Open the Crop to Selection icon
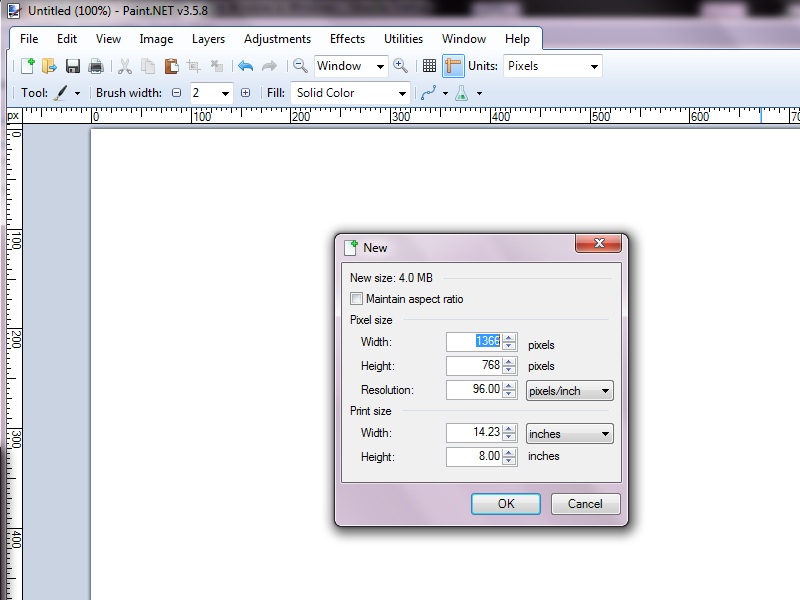 [192, 66]
